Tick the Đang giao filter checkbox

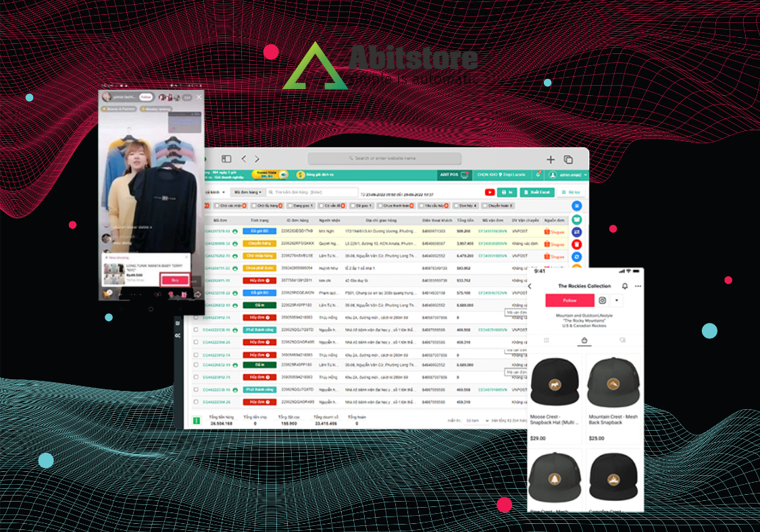[290, 206]
